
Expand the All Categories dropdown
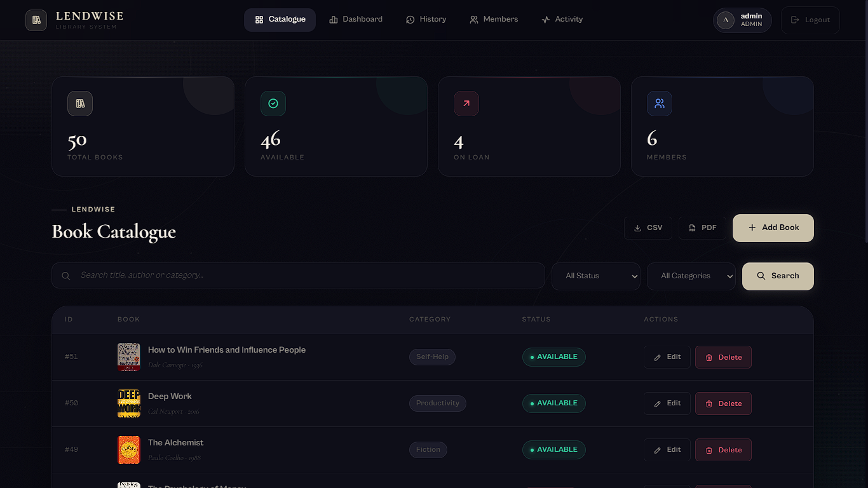(x=691, y=276)
